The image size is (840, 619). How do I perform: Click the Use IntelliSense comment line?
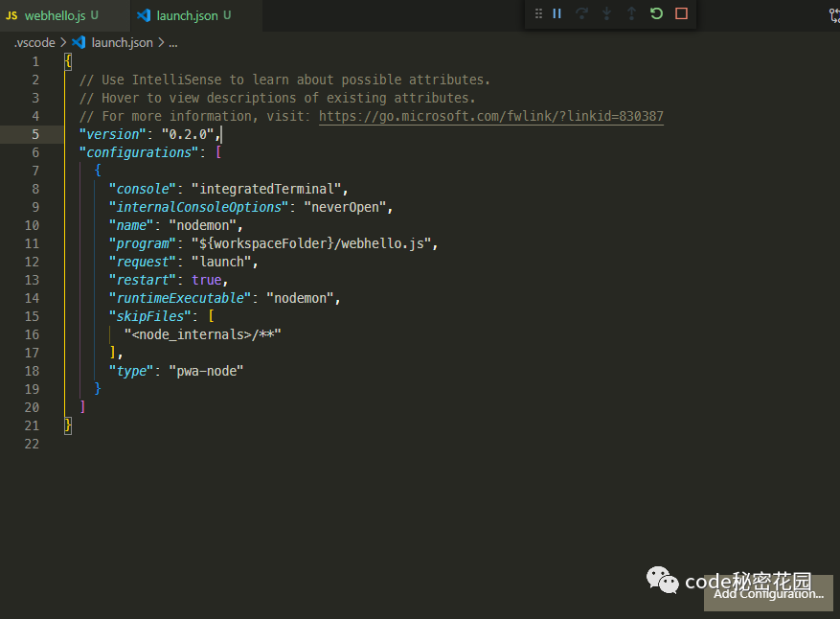(x=285, y=80)
